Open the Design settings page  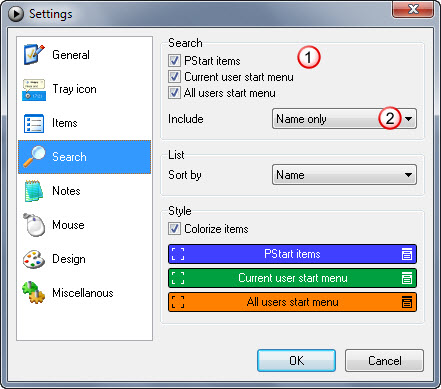pos(84,259)
